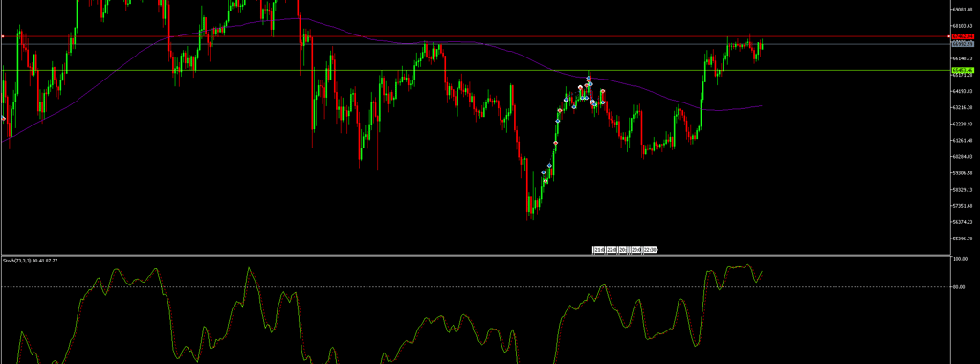The image size is (980, 364).
Task: Click the 100.00 stochastic scale value
Action: pyautogui.click(x=961, y=259)
